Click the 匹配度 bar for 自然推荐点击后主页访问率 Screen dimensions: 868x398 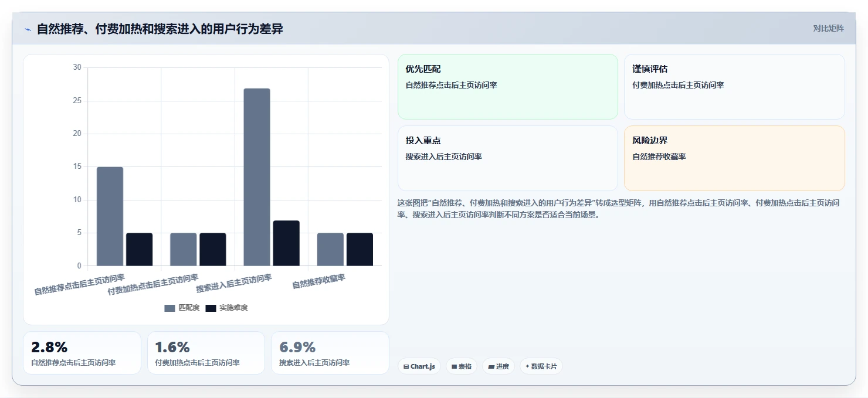pyautogui.click(x=110, y=216)
